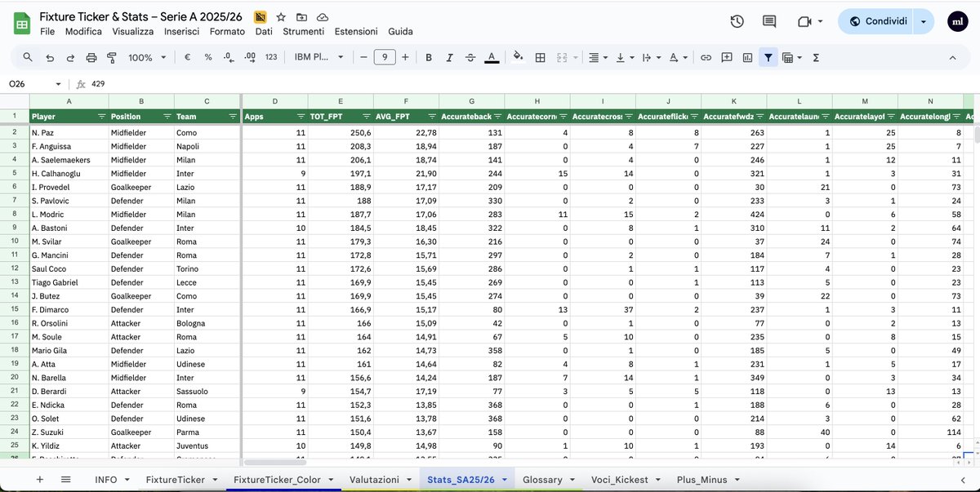This screenshot has height=492, width=980.
Task: View cloud document status
Action: pyautogui.click(x=323, y=16)
